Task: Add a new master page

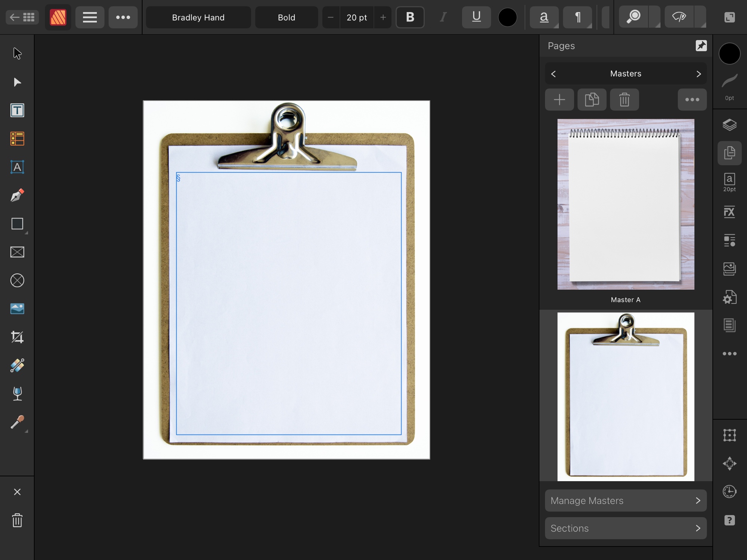Action: (x=559, y=100)
